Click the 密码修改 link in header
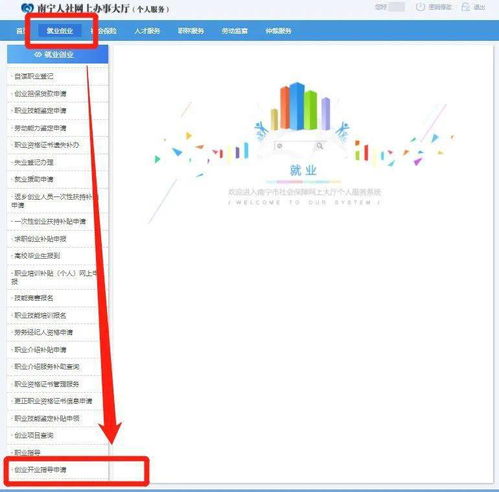This screenshot has height=492, width=499. pyautogui.click(x=440, y=7)
